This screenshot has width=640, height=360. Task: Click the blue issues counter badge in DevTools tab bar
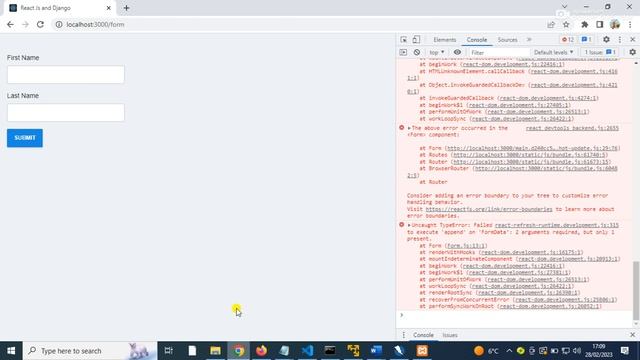pyautogui.click(x=587, y=40)
